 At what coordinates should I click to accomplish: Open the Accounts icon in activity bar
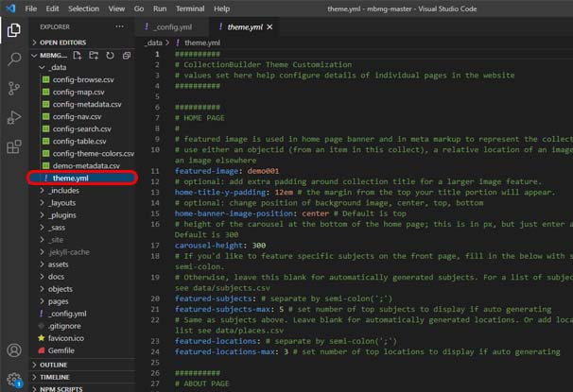coord(14,350)
